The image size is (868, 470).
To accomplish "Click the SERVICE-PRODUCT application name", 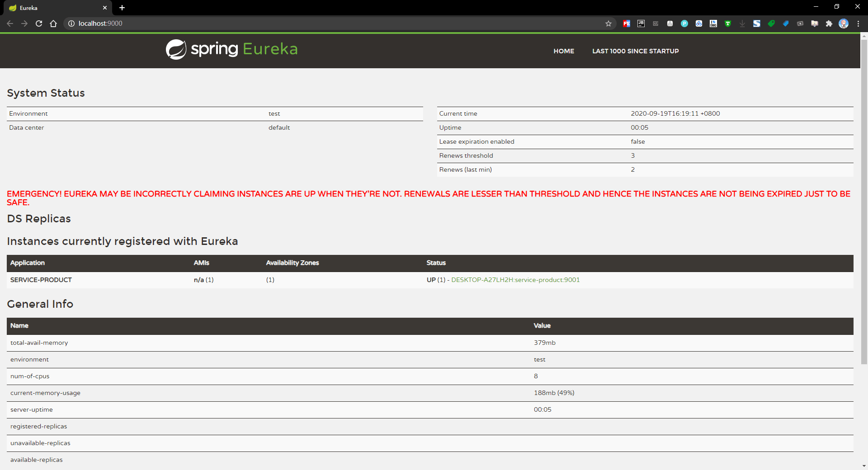I will tap(41, 280).
